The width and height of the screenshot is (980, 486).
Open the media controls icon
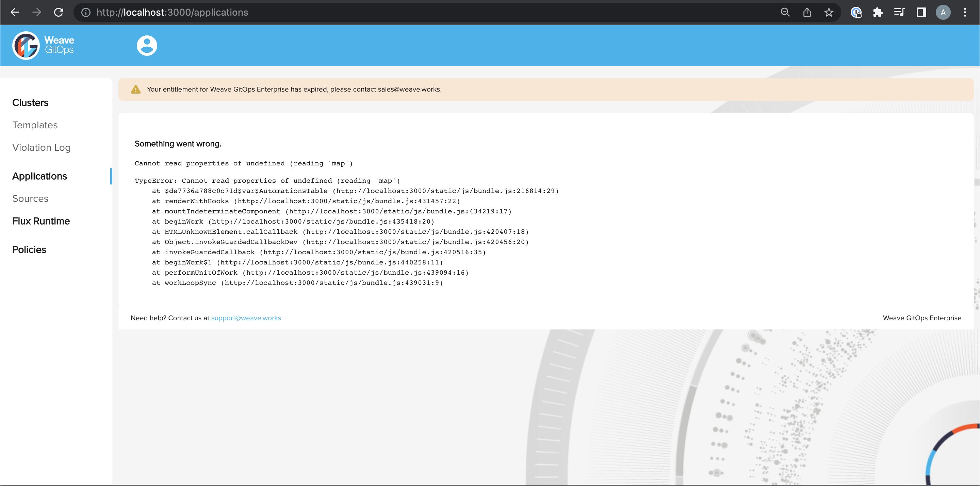pyautogui.click(x=899, y=13)
